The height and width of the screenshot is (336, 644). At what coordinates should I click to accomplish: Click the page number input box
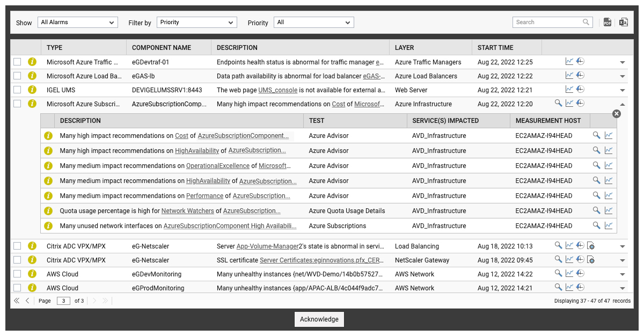pyautogui.click(x=64, y=301)
